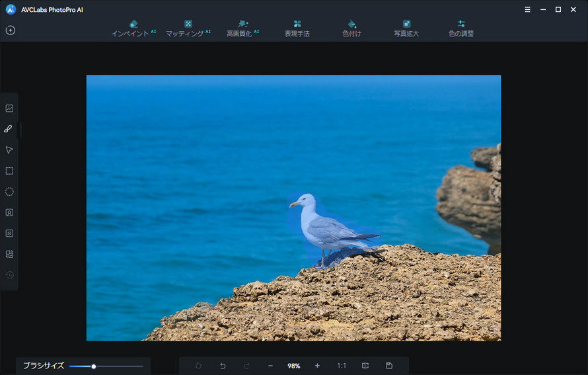Select the image icon in left sidebar
588x375 pixels.
click(9, 108)
